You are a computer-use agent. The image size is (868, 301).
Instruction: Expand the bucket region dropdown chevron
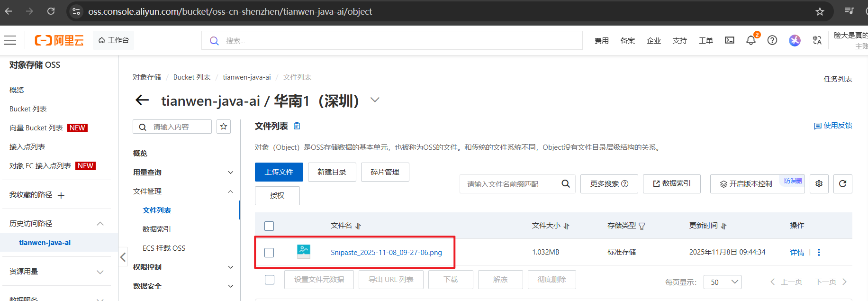tap(375, 100)
